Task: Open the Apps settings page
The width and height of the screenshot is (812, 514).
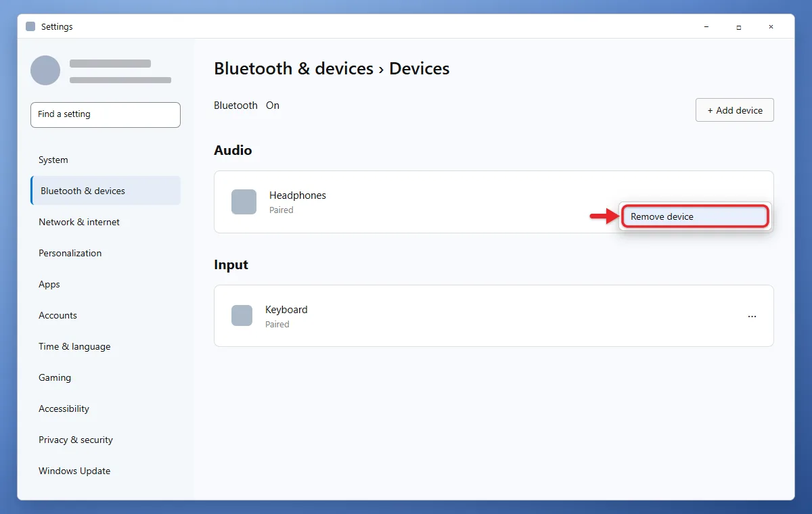Action: (x=106, y=284)
